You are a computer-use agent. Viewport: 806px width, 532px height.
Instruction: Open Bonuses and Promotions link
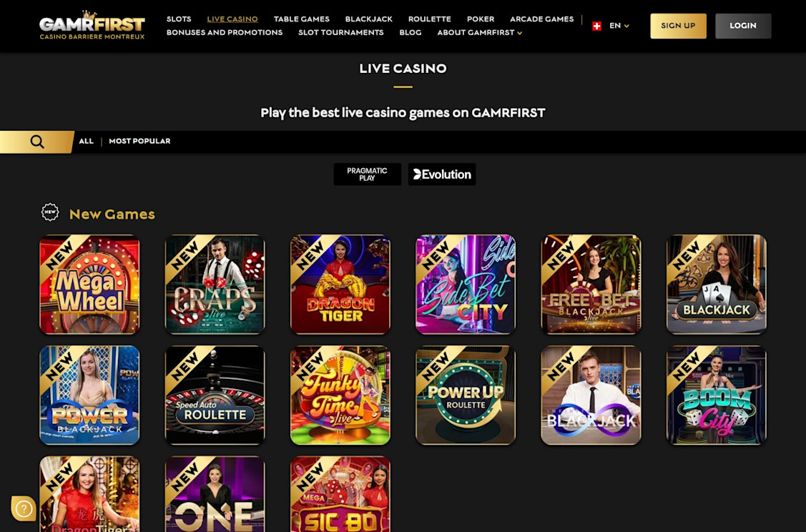(x=224, y=32)
